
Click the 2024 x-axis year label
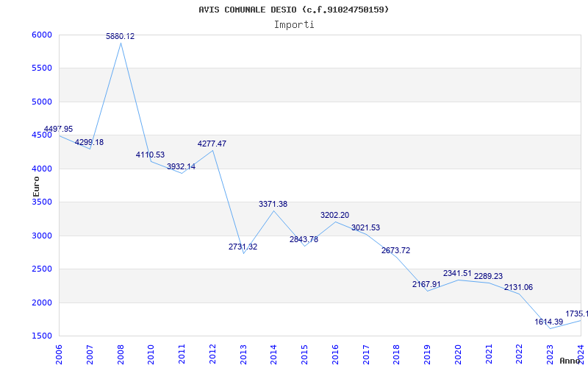pos(581,354)
